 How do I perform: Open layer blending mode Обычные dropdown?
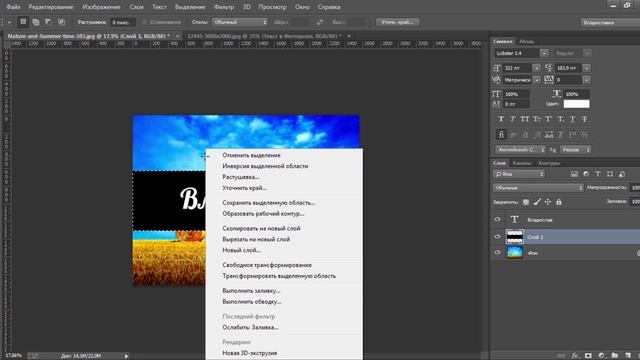[x=538, y=188]
